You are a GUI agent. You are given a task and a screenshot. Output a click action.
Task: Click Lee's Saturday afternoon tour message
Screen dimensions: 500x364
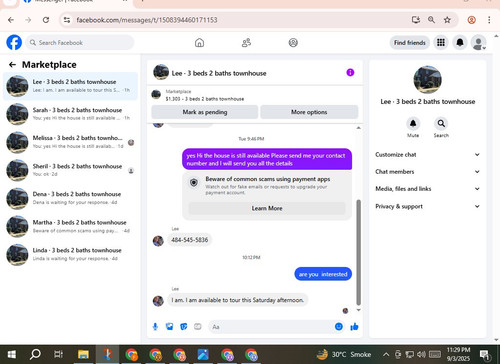tap(238, 300)
